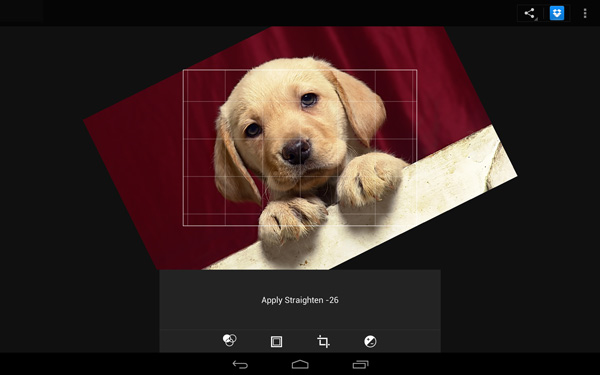
Task: Select the crop geometry tab icon
Action: point(323,341)
